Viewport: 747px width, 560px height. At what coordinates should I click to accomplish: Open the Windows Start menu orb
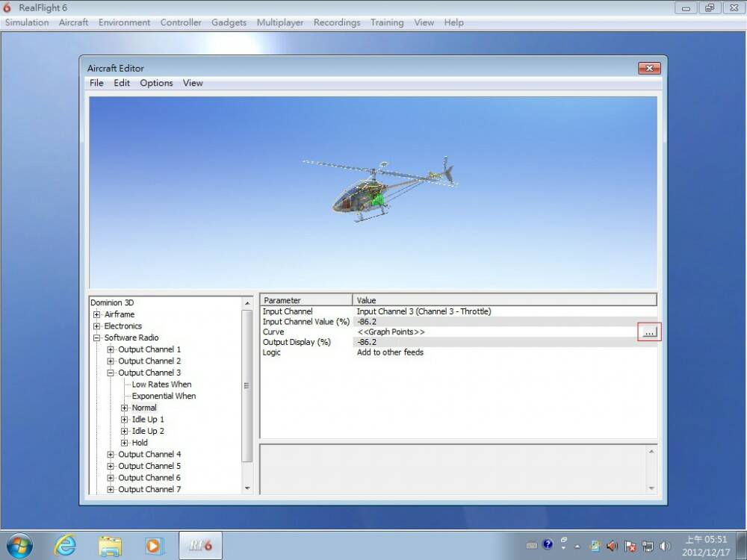tap(19, 545)
